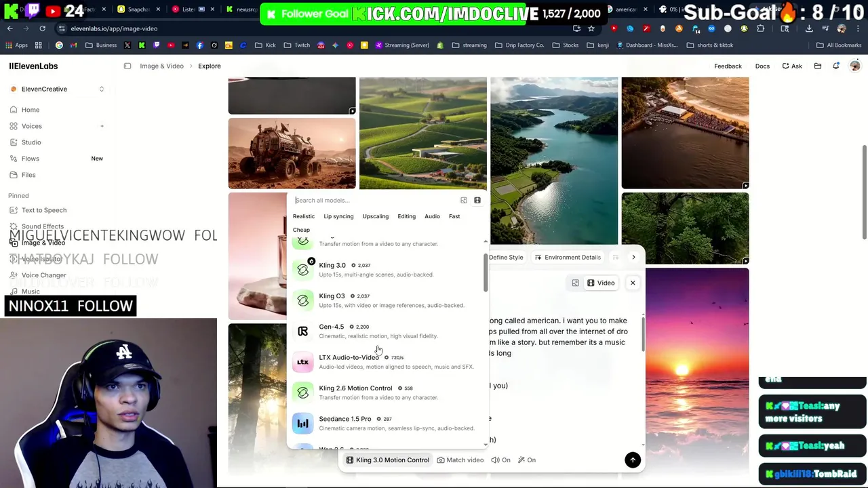Click the prompt text scrollbar
This screenshot has height=488, width=868.
pyautogui.click(x=642, y=333)
